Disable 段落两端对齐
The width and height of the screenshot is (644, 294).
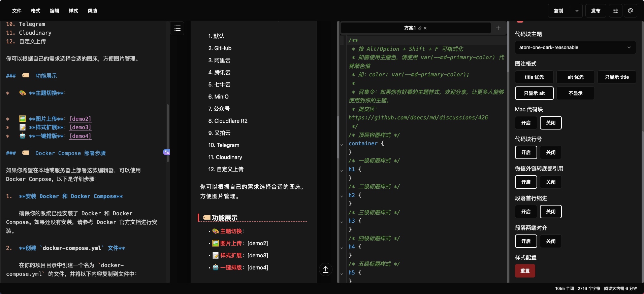(551, 241)
